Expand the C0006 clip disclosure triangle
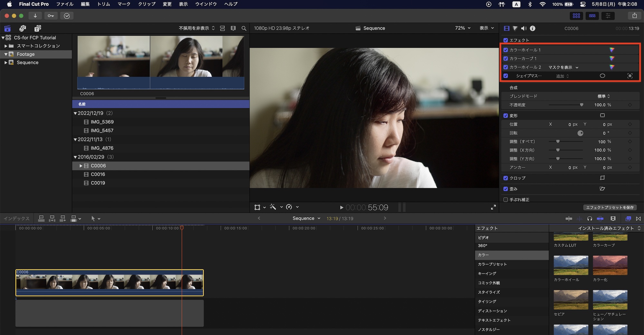Image resolution: width=644 pixels, height=335 pixels. [x=81, y=166]
